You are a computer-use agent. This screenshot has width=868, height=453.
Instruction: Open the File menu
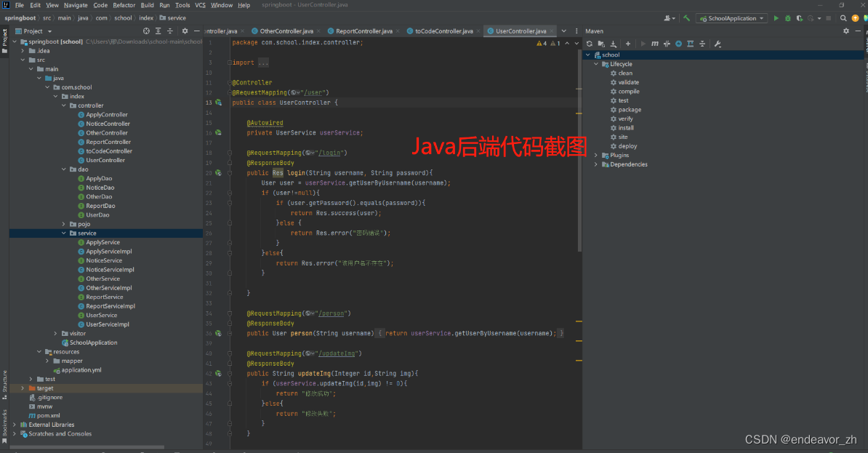pyautogui.click(x=20, y=5)
